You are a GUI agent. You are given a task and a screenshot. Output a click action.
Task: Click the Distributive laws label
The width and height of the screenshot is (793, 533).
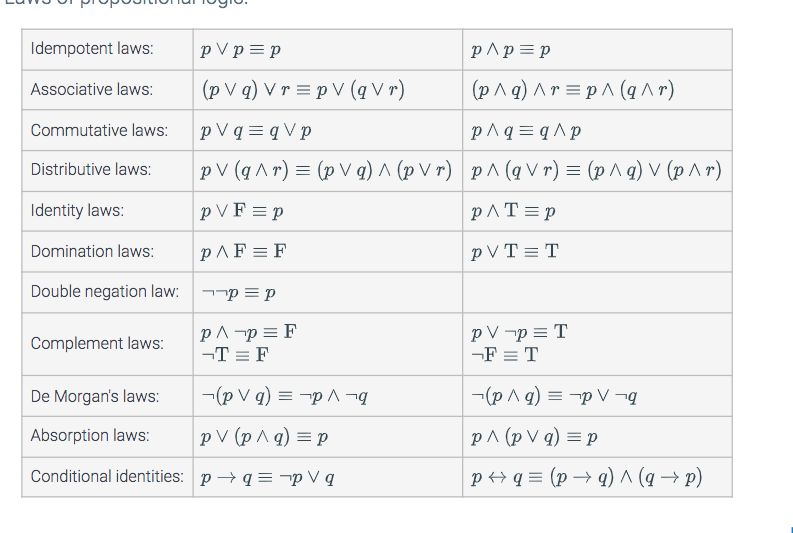click(x=91, y=169)
